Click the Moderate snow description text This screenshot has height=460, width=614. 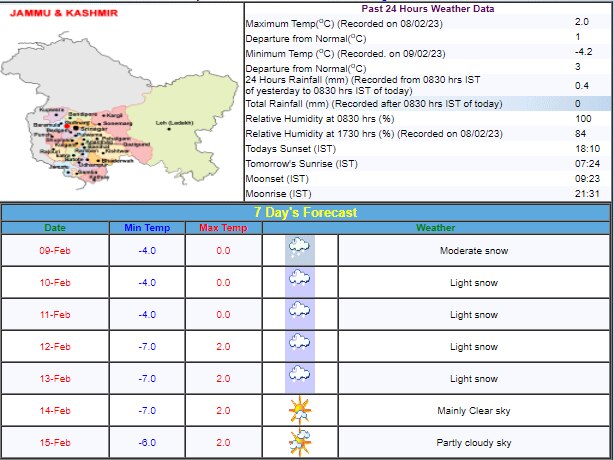coord(474,251)
